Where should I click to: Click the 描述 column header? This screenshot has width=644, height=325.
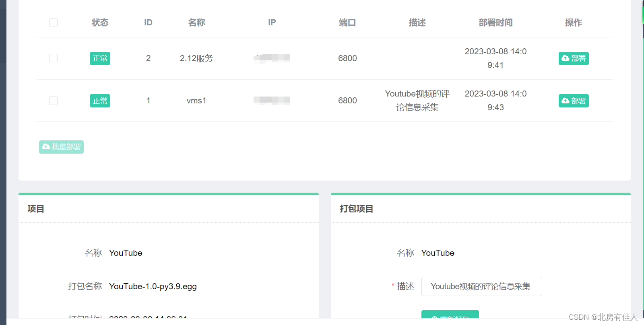(x=417, y=23)
